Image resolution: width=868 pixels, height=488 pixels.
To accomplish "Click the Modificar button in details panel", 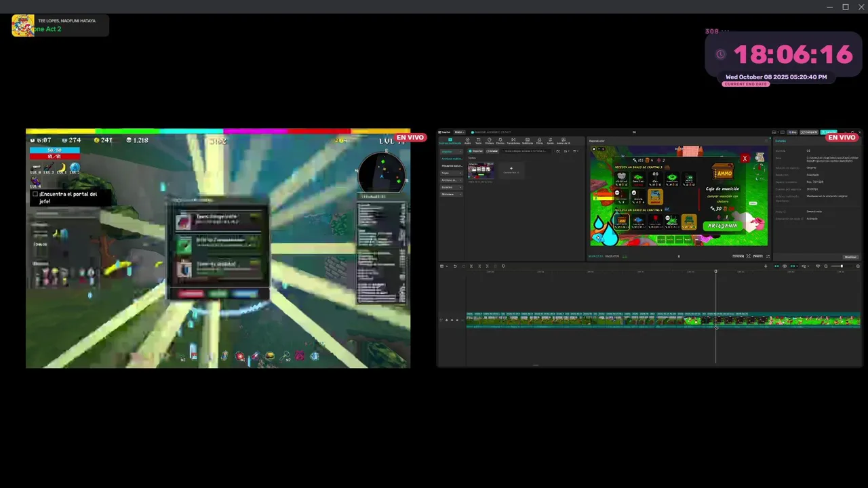I will pos(850,257).
